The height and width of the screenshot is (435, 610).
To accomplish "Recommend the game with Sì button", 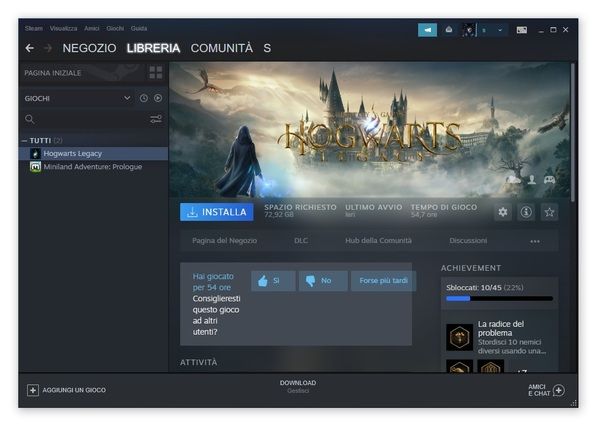I will click(x=273, y=281).
